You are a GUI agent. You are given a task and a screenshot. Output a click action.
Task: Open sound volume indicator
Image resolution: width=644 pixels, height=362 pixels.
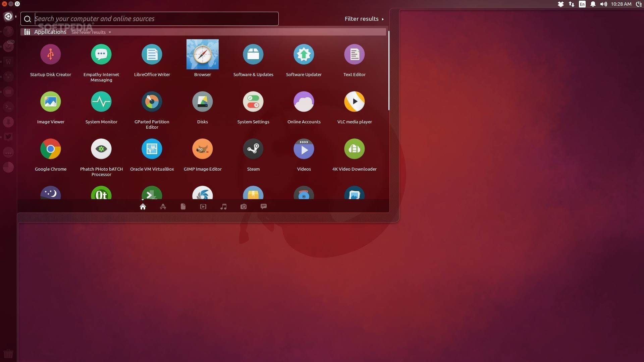click(603, 4)
